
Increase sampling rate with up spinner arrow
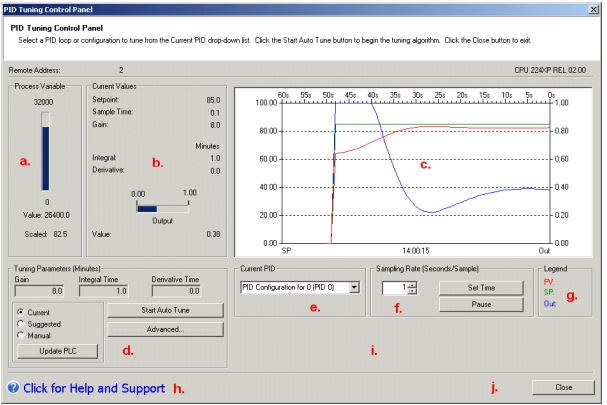(413, 285)
